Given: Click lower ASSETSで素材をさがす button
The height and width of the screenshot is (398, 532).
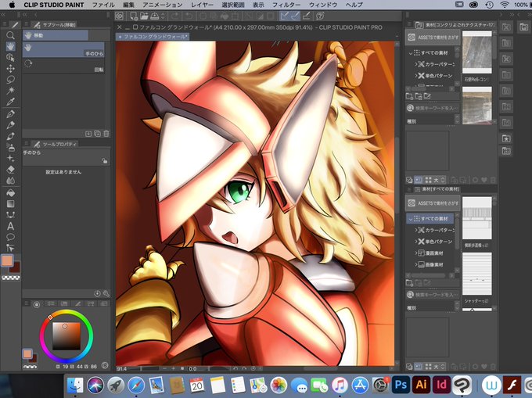Looking at the screenshot, I should point(433,203).
